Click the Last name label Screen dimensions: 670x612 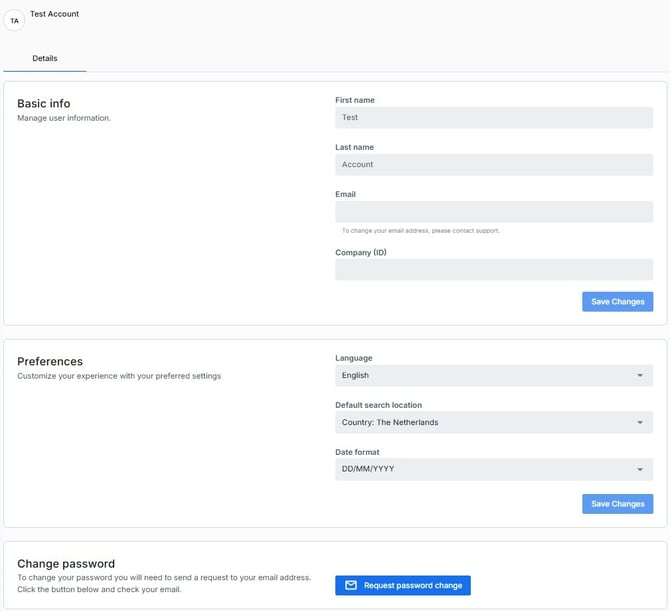355,147
